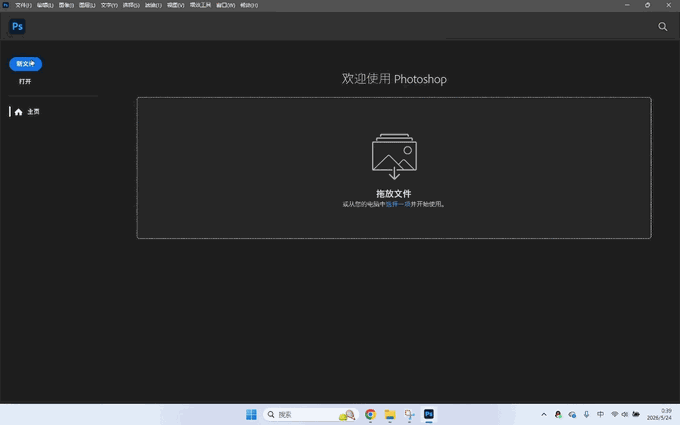Click the blue 新文件 button
The height and width of the screenshot is (425, 680).
pyautogui.click(x=26, y=64)
